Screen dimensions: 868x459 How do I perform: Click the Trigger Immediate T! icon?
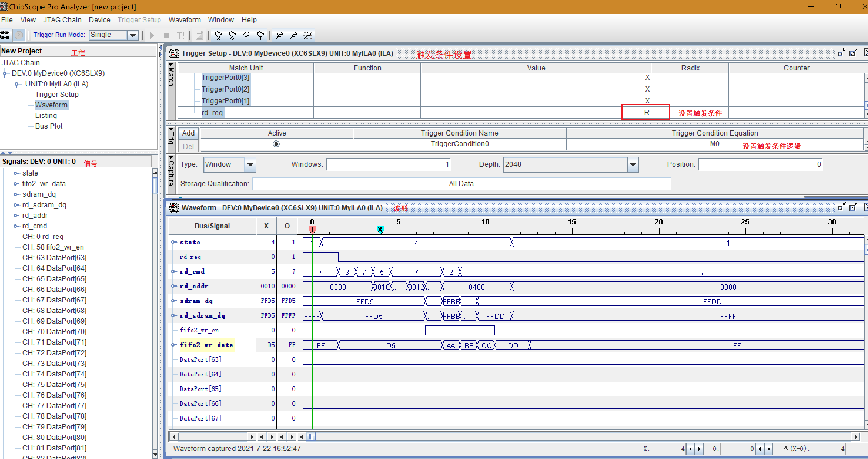click(x=181, y=35)
